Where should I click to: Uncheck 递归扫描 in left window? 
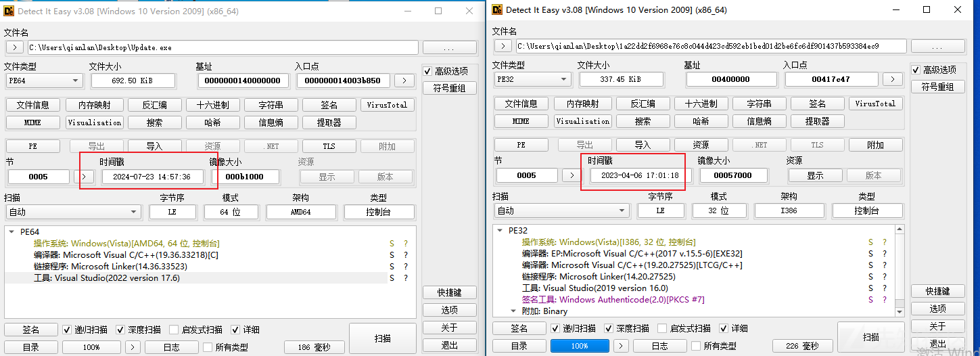(x=67, y=330)
